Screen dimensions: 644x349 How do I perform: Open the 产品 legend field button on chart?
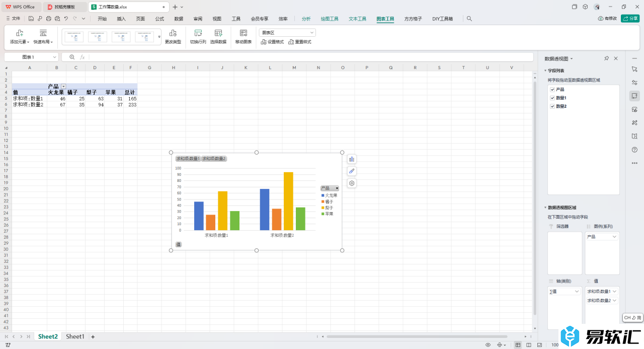coord(330,188)
